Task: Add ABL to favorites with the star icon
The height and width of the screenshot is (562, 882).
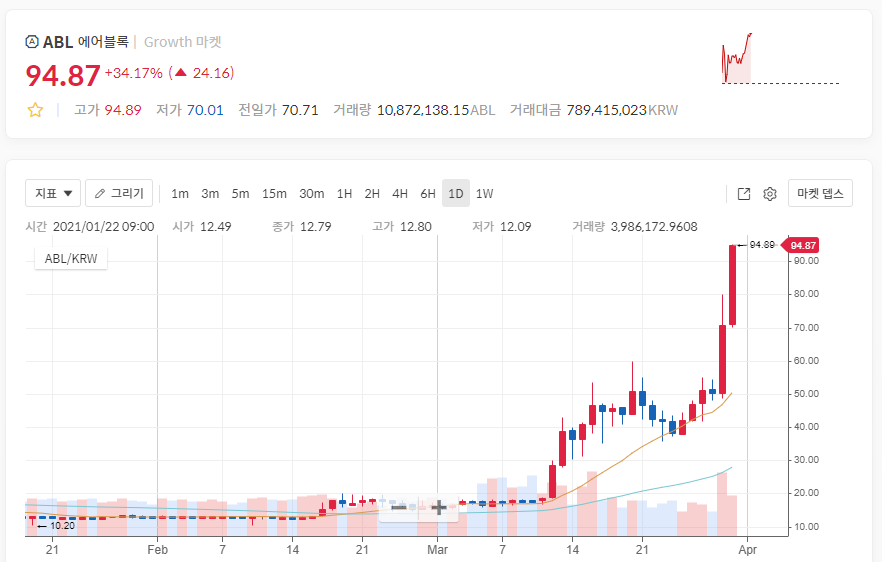Action: click(x=35, y=110)
